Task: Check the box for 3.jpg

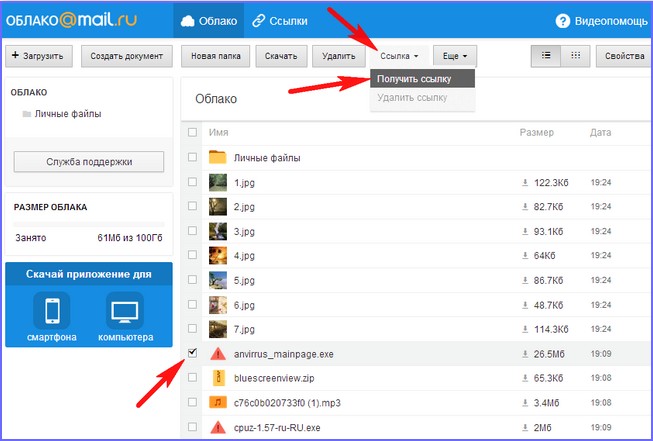Action: point(192,231)
